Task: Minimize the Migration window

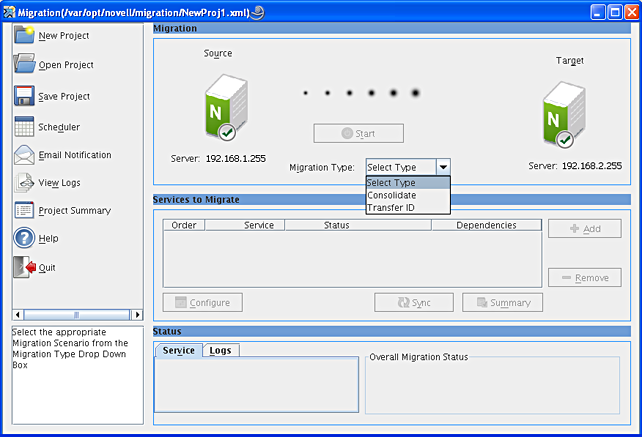Action: pos(598,12)
